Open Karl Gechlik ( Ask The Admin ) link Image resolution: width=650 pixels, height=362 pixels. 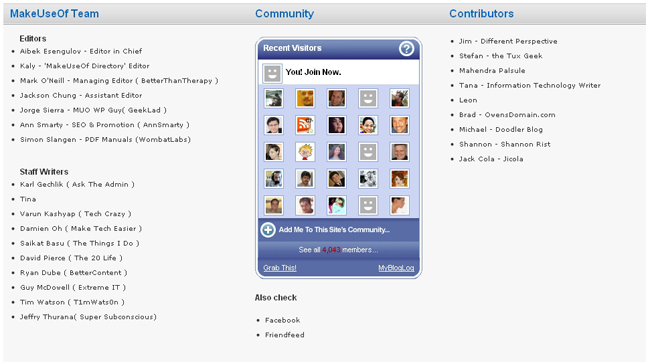(x=77, y=184)
